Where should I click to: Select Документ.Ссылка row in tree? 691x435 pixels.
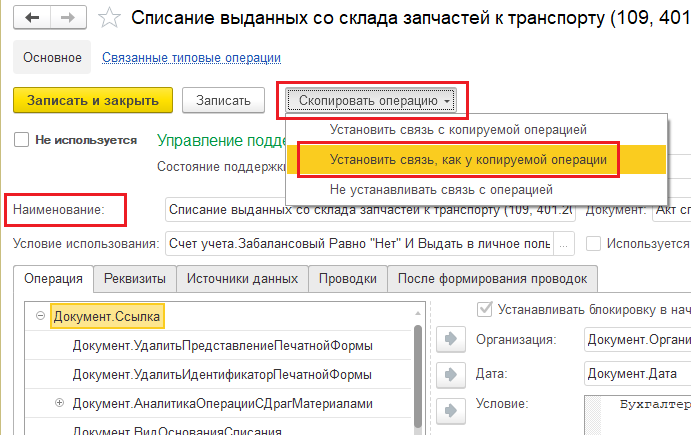click(107, 316)
